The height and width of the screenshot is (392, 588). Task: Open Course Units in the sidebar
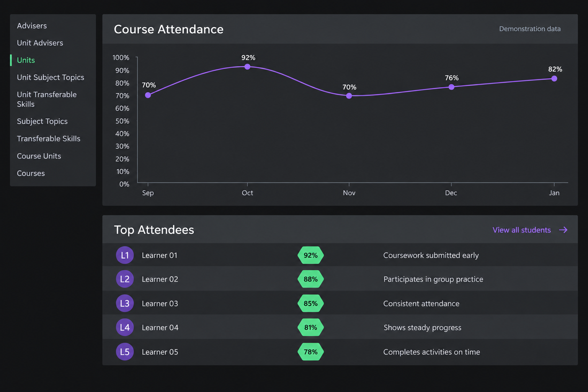tap(39, 156)
